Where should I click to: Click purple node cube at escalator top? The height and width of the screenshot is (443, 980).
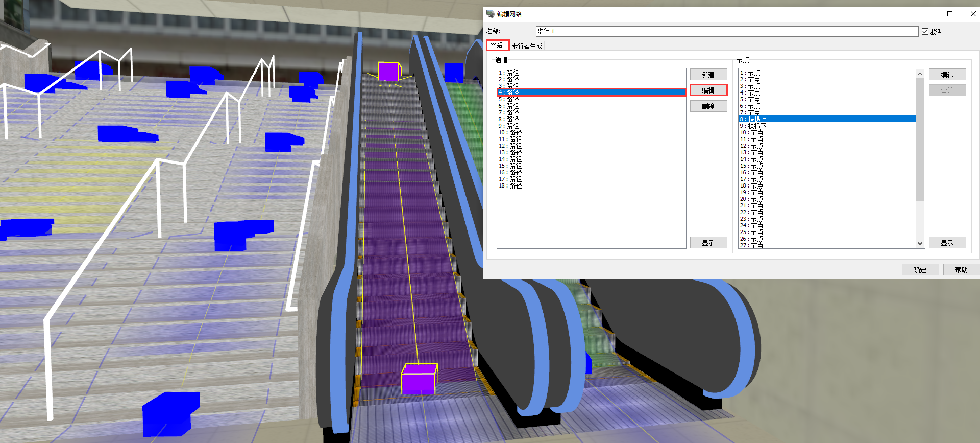pyautogui.click(x=389, y=71)
